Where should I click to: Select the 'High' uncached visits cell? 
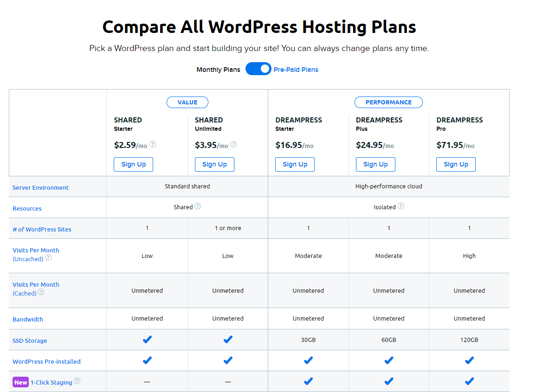coord(469,256)
